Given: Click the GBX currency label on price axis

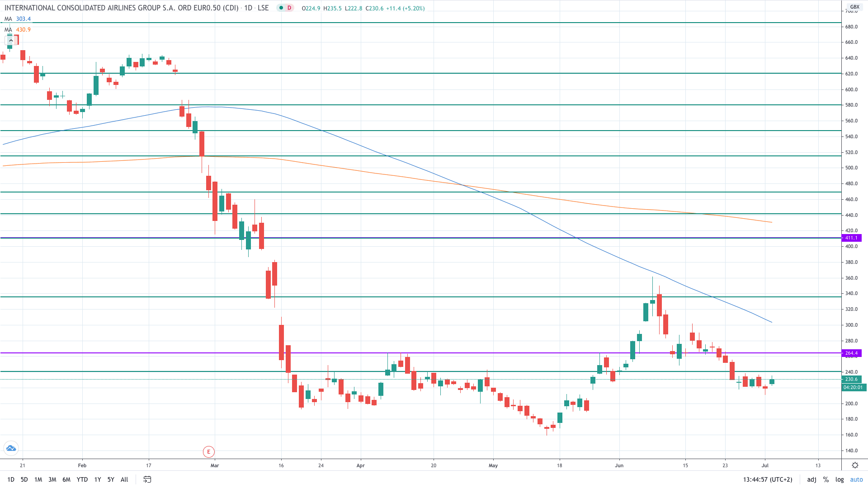Looking at the screenshot, I should click(855, 6).
